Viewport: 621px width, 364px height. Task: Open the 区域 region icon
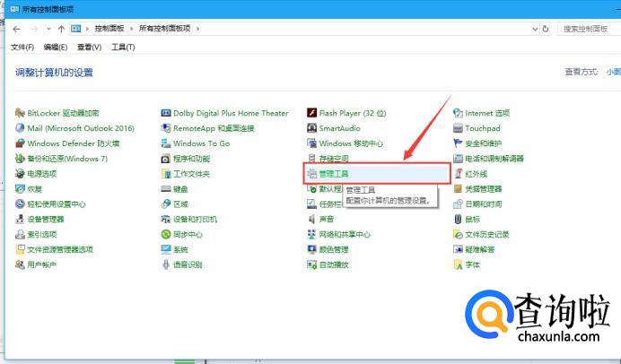click(x=166, y=204)
